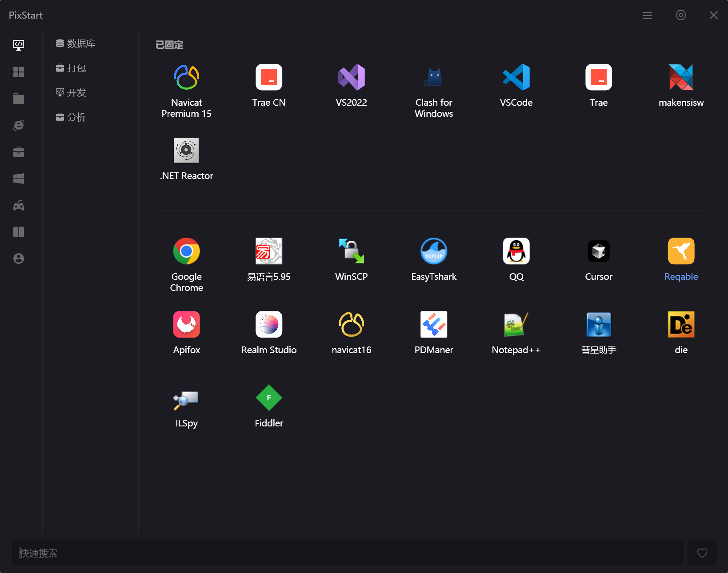Choose the 分析 category
The height and width of the screenshot is (573, 728).
point(71,117)
